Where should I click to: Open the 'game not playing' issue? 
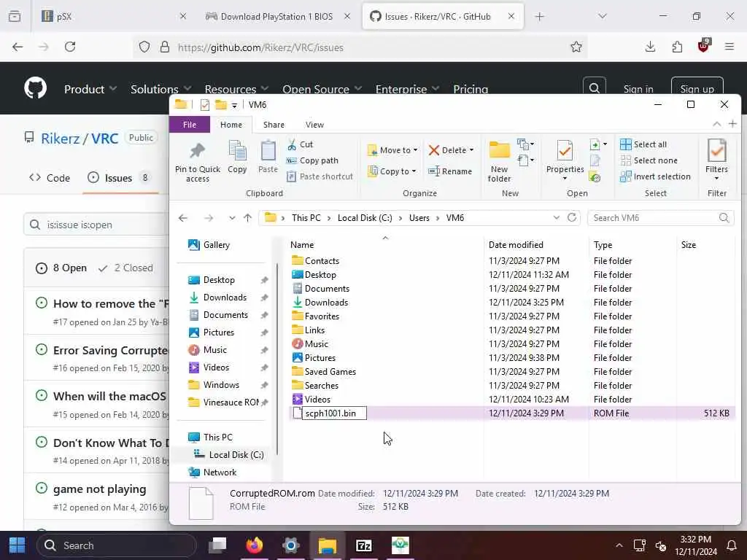click(x=99, y=489)
